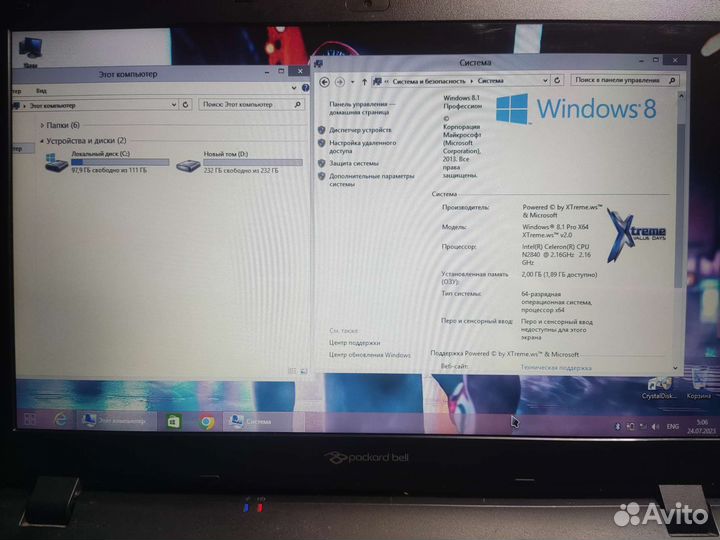Open Диспетчер устройств
Screen dimensions: 720x540
[360, 130]
